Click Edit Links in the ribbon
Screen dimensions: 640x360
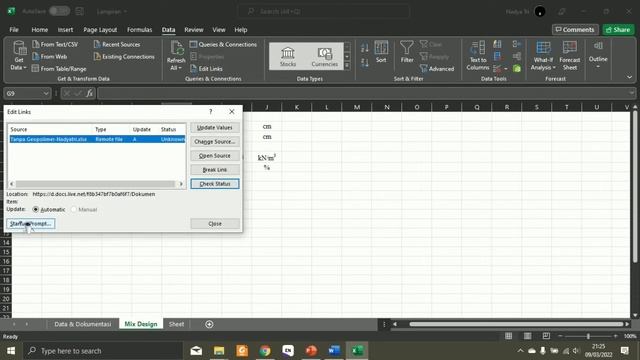(206, 69)
